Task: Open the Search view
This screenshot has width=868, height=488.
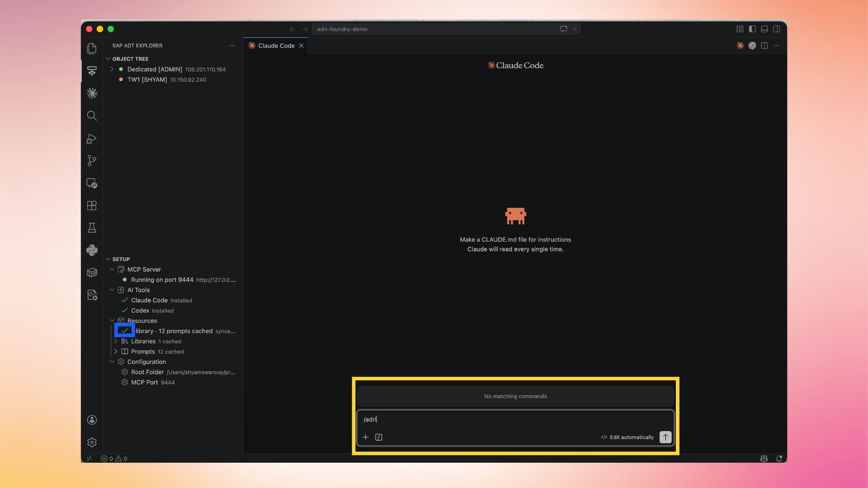Action: click(x=92, y=116)
